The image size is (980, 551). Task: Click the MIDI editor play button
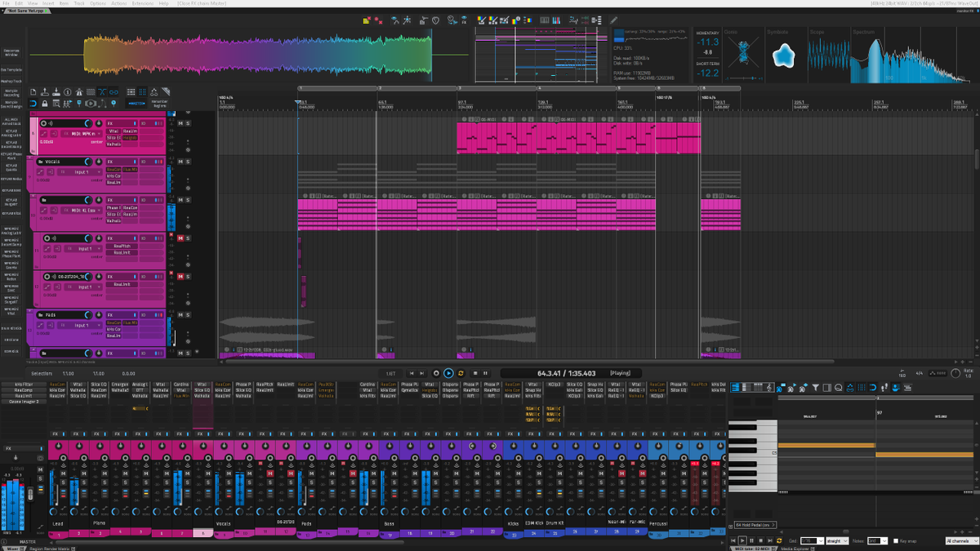742,540
